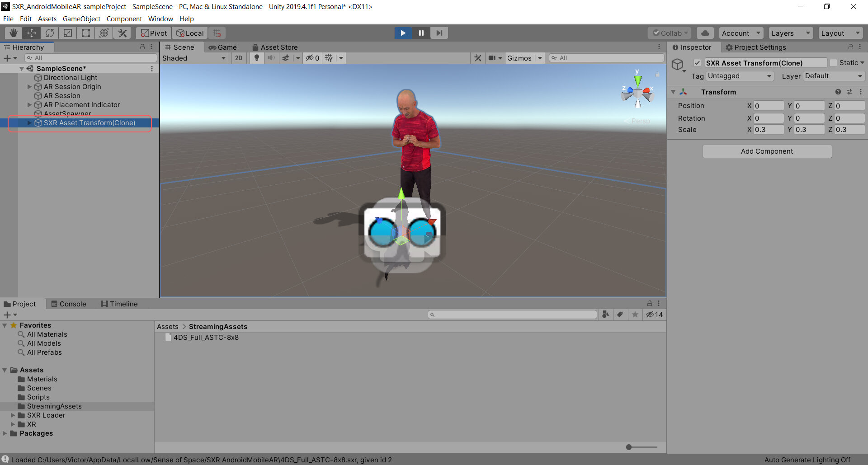Select AR Session object
The height and width of the screenshot is (465, 868).
tap(61, 96)
